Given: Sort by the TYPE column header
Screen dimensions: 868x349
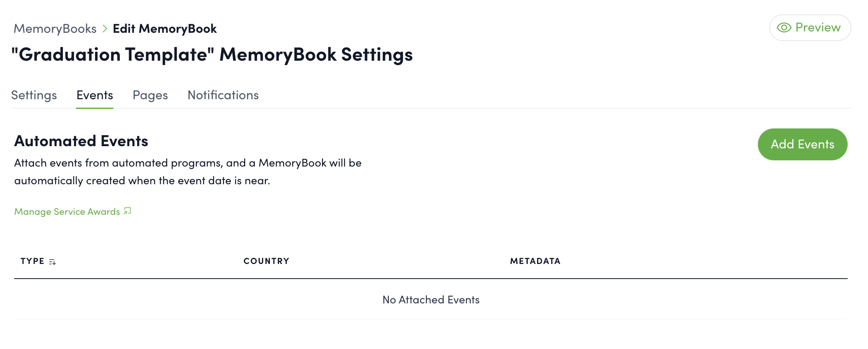Looking at the screenshot, I should pos(33,261).
